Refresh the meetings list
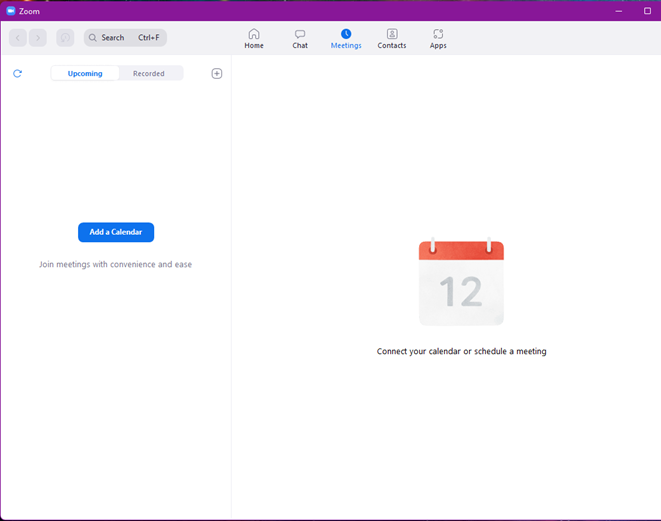Viewport: 661px width, 521px height. tap(17, 74)
